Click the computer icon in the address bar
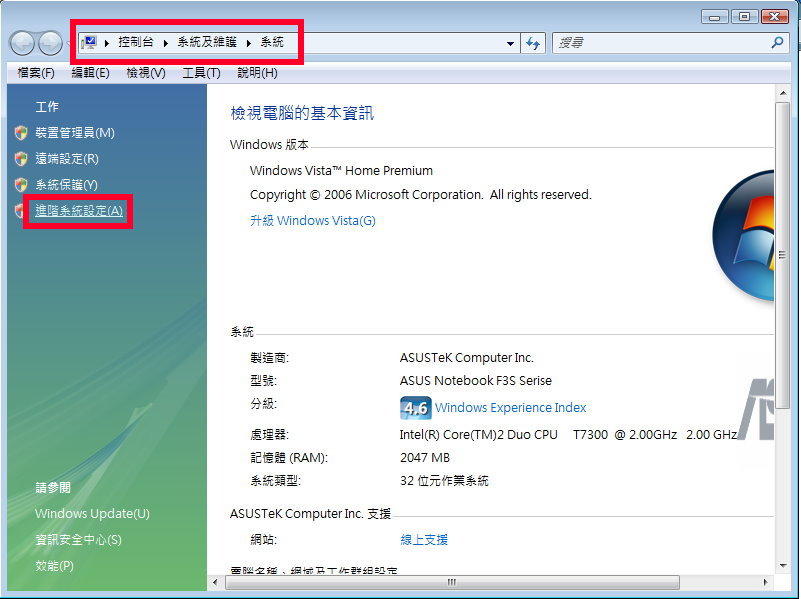 click(x=89, y=42)
